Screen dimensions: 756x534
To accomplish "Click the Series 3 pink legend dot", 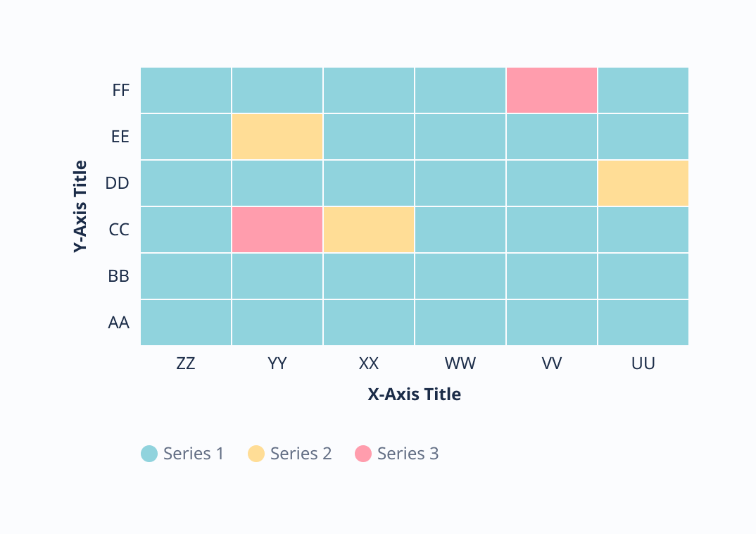I will pos(363,454).
